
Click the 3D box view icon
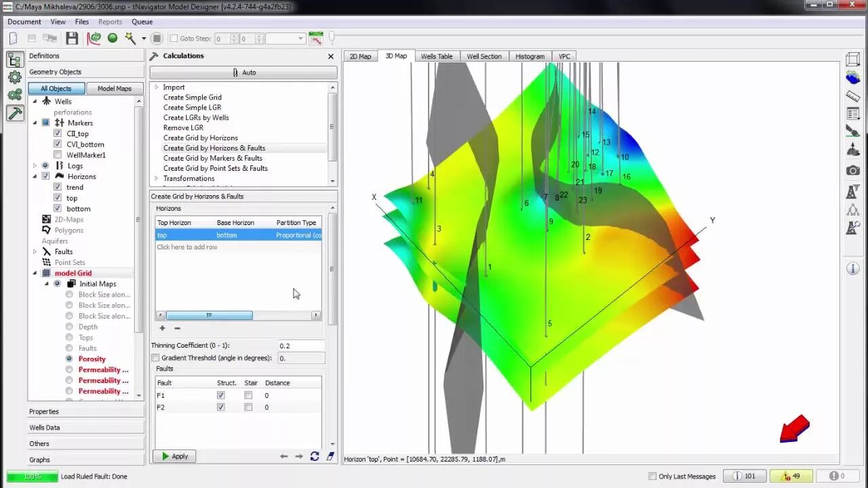pyautogui.click(x=853, y=61)
